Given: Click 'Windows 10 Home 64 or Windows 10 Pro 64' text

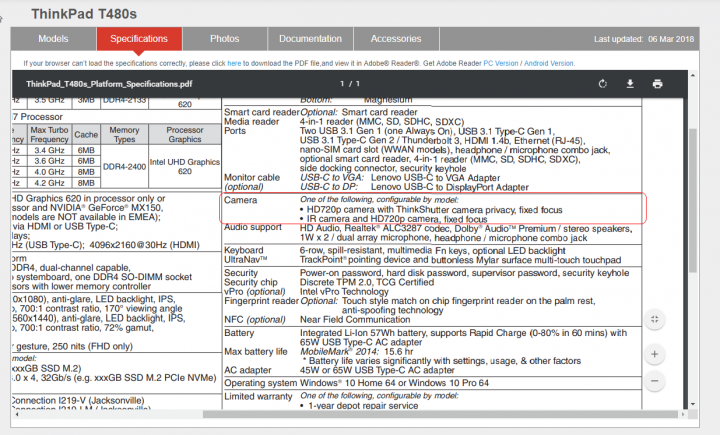Looking at the screenshot, I should [x=394, y=383].
